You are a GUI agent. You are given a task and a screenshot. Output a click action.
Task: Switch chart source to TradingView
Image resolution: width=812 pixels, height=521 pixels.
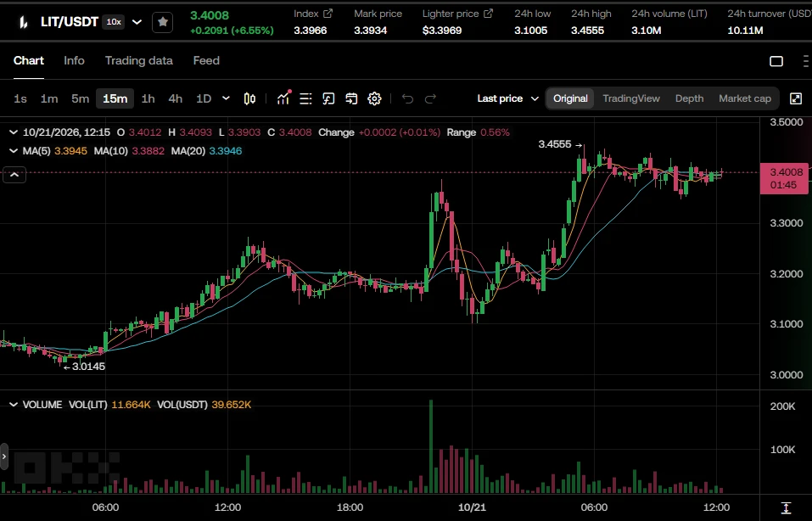(631, 98)
